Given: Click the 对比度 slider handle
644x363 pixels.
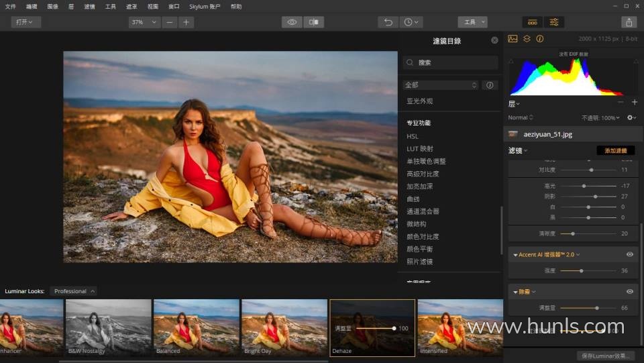Looking at the screenshot, I should (591, 170).
